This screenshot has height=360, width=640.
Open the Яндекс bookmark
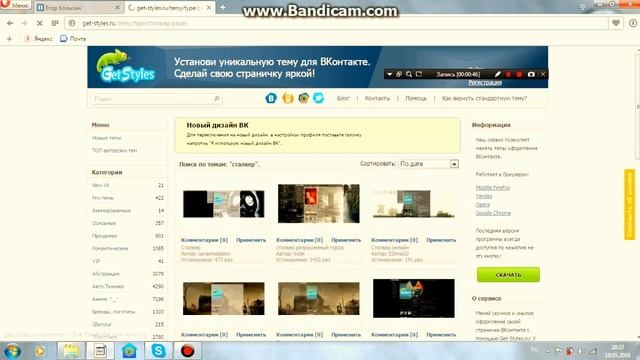[38, 39]
